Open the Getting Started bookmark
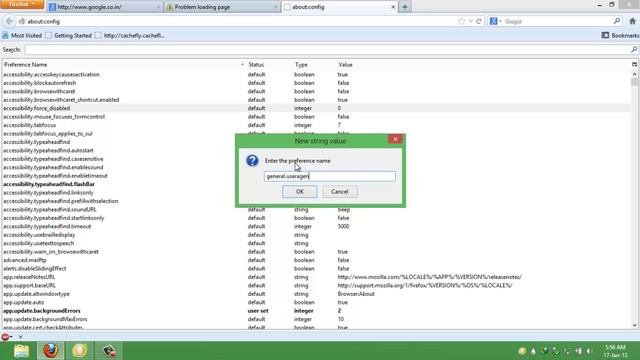 [69, 36]
